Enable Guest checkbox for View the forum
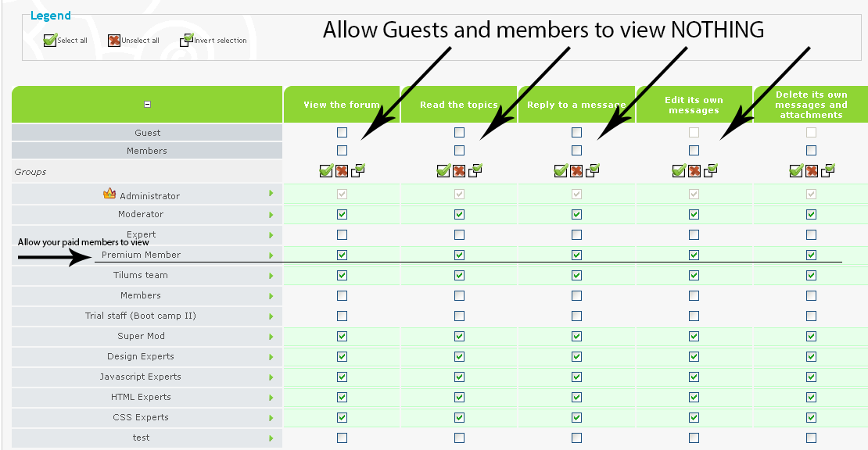 [x=342, y=133]
